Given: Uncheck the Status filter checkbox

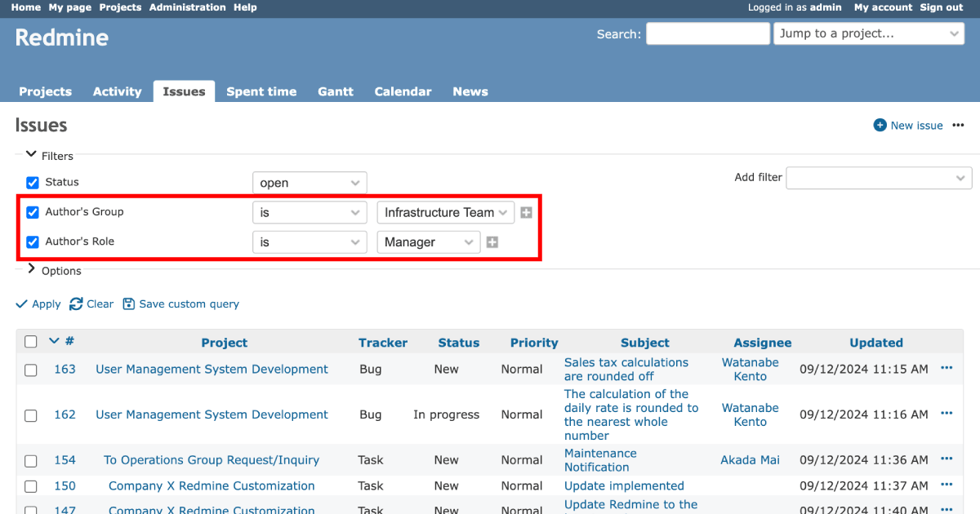Looking at the screenshot, I should (32, 182).
